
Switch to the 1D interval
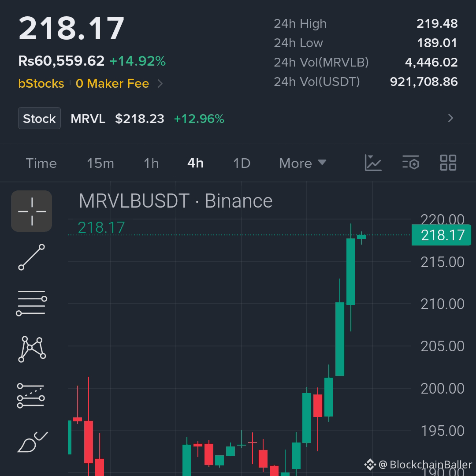242,164
